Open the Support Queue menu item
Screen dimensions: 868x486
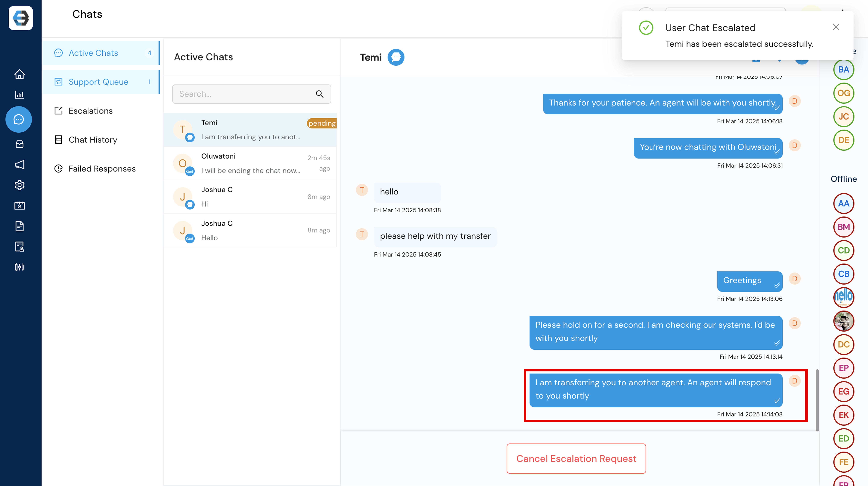101,82
